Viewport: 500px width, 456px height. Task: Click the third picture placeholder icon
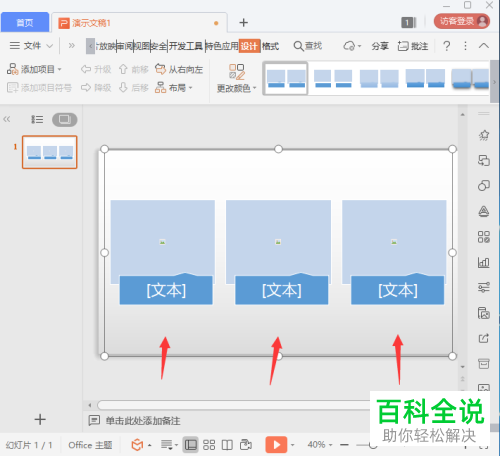(x=394, y=242)
